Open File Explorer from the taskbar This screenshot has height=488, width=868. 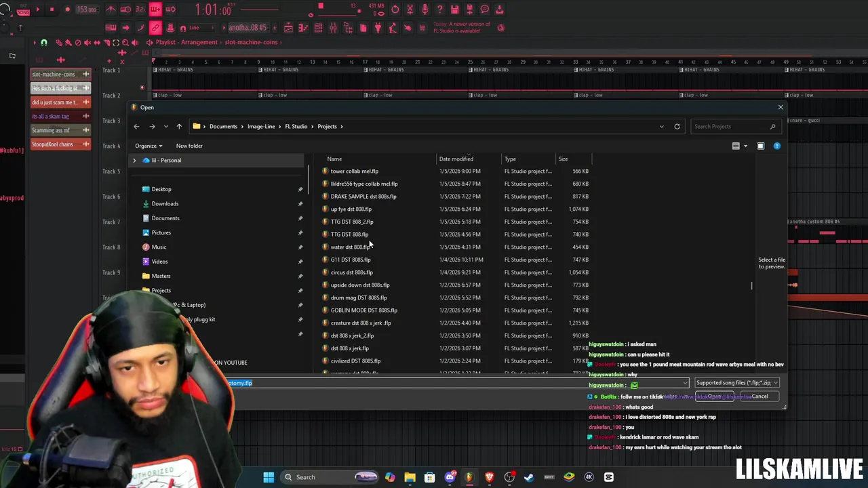point(410,477)
